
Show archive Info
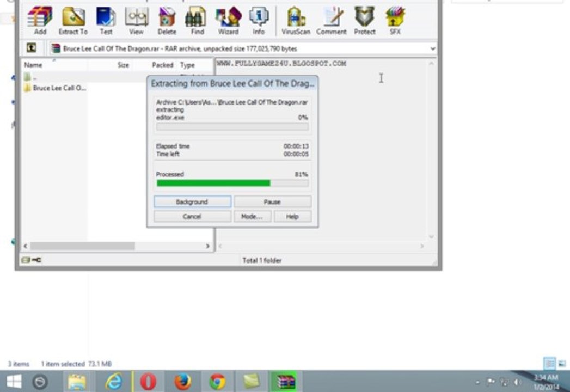(x=259, y=21)
